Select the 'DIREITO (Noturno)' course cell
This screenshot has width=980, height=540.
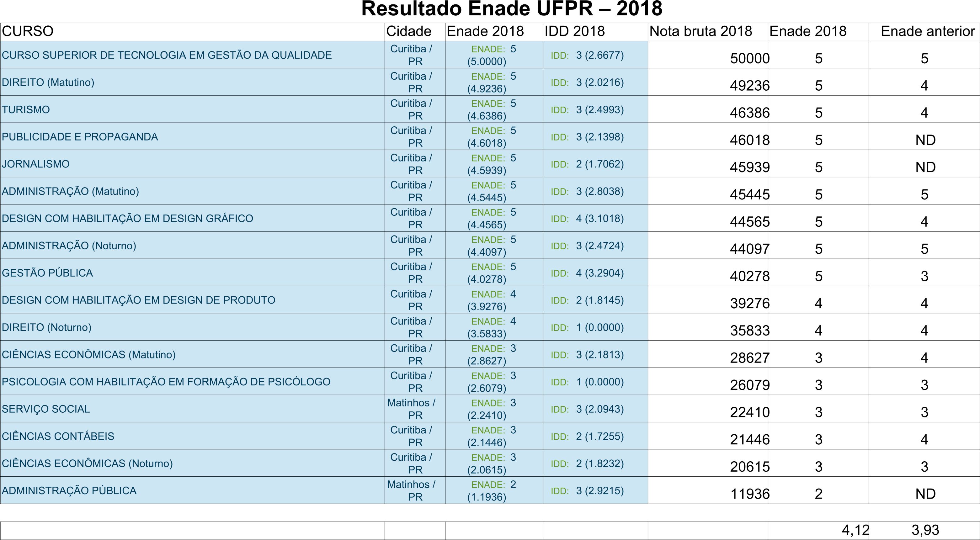pos(193,327)
